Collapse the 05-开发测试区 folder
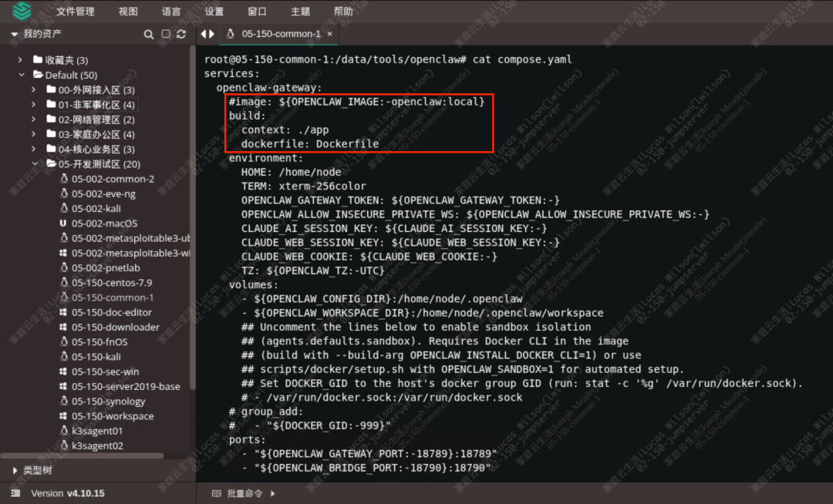 (33, 164)
